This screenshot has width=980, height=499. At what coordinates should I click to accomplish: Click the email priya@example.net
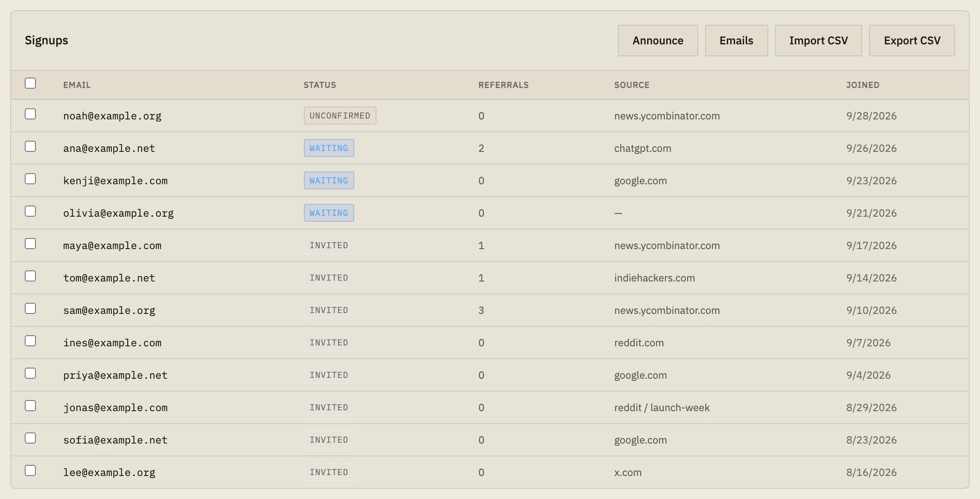(115, 375)
